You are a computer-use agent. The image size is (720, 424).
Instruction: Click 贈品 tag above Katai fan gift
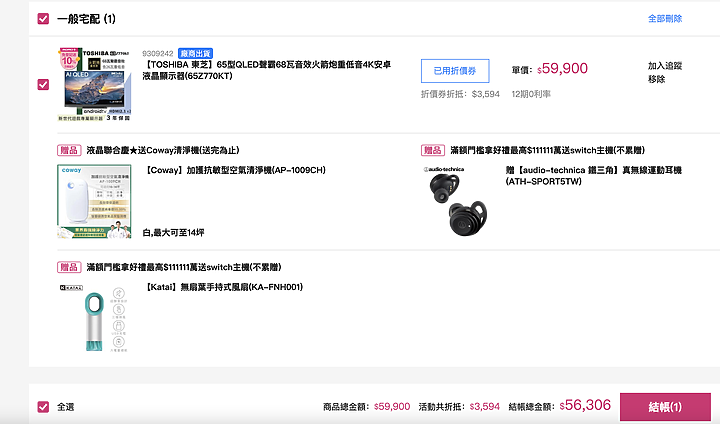69,267
